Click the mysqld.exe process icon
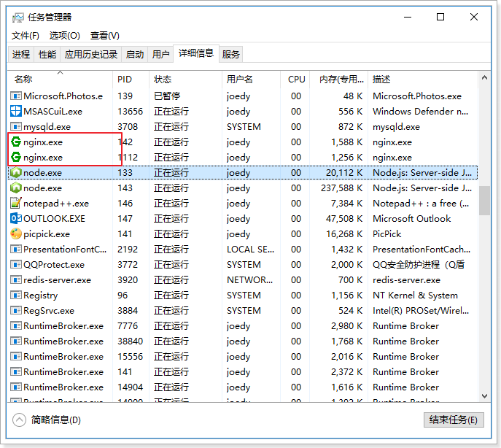 coord(15,127)
